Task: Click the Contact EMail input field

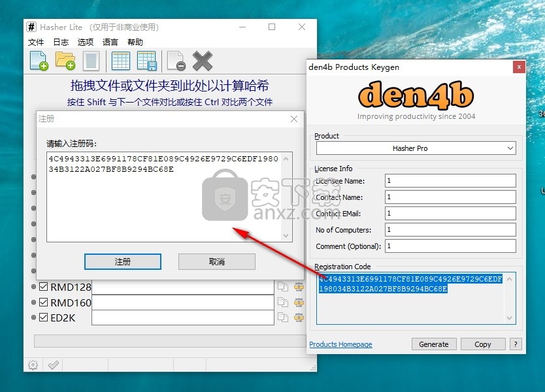Action: pos(450,214)
